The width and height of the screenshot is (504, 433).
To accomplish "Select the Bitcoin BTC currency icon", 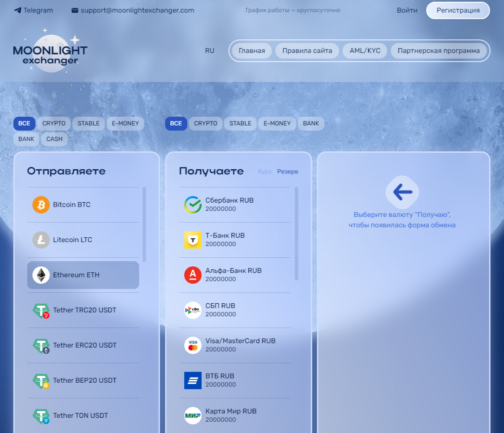I will pos(41,204).
